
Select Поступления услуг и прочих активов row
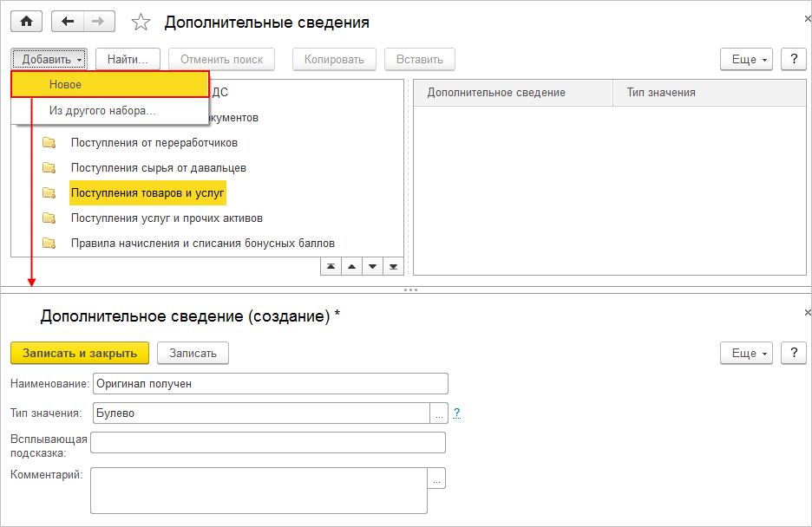click(167, 218)
